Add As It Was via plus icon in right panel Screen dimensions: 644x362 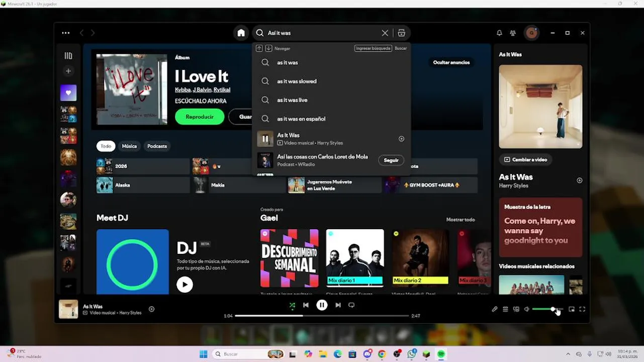[580, 180]
